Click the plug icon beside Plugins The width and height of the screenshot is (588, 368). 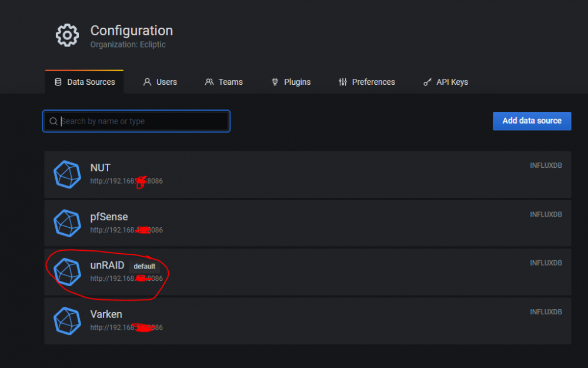(x=275, y=82)
